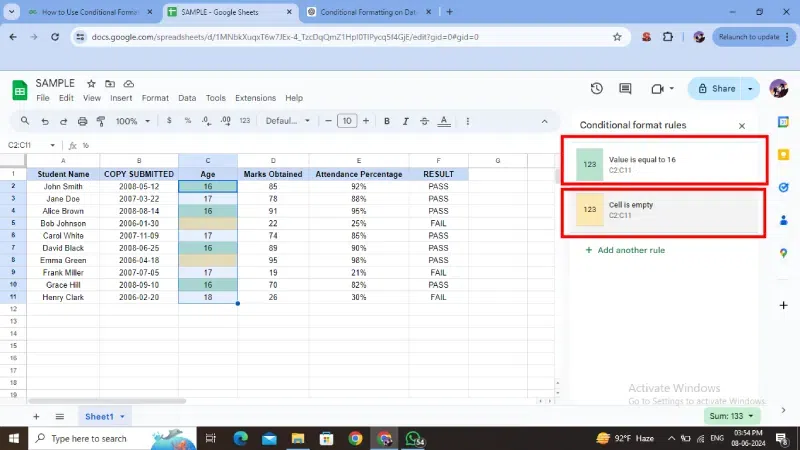Viewport: 800px width, 450px height.
Task: Open the text color picker
Action: (444, 121)
